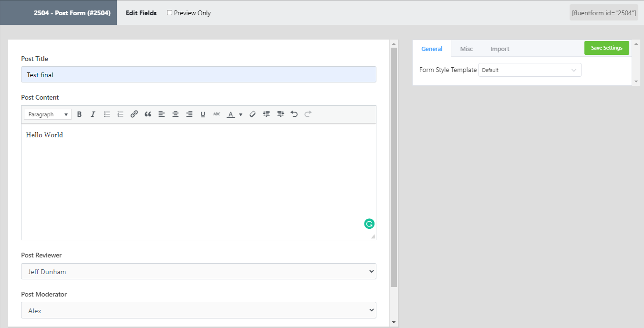The height and width of the screenshot is (328, 644).
Task: Switch to the Misc tab
Action: 467,49
